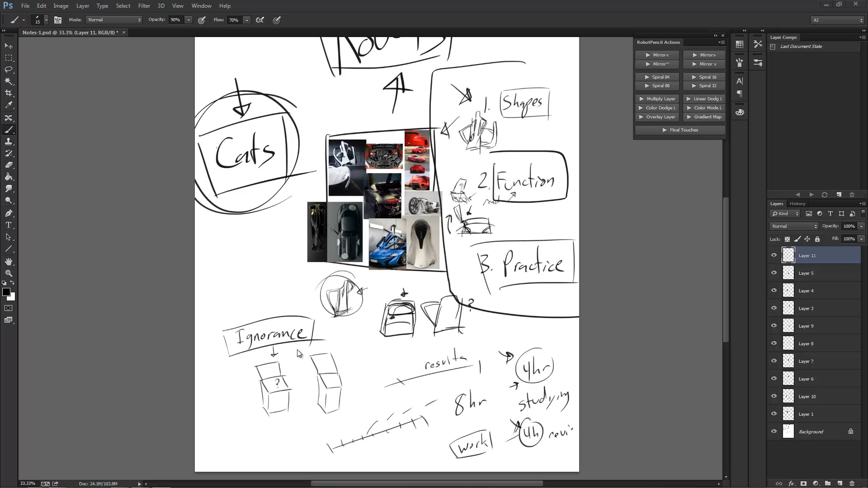Open the File menu
868x488 pixels.
[25, 6]
